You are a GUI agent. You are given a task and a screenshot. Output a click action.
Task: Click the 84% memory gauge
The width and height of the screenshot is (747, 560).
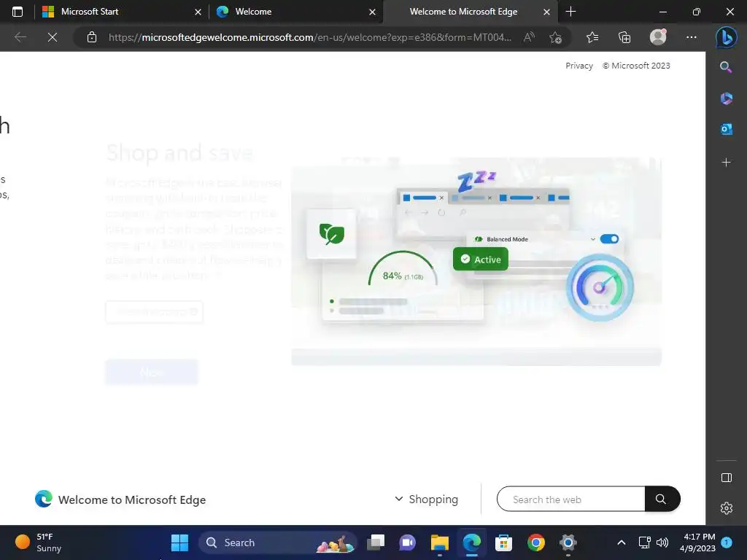(403, 270)
